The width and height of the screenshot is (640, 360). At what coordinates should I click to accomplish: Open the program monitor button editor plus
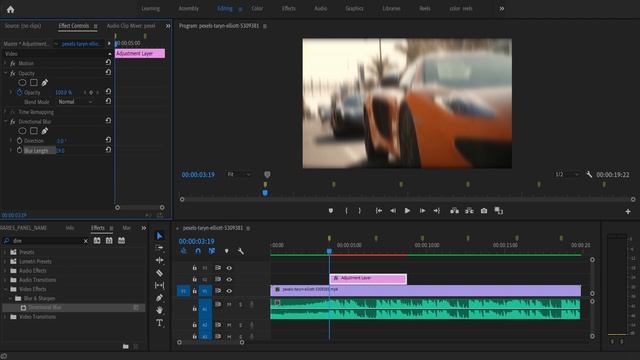coord(628,211)
